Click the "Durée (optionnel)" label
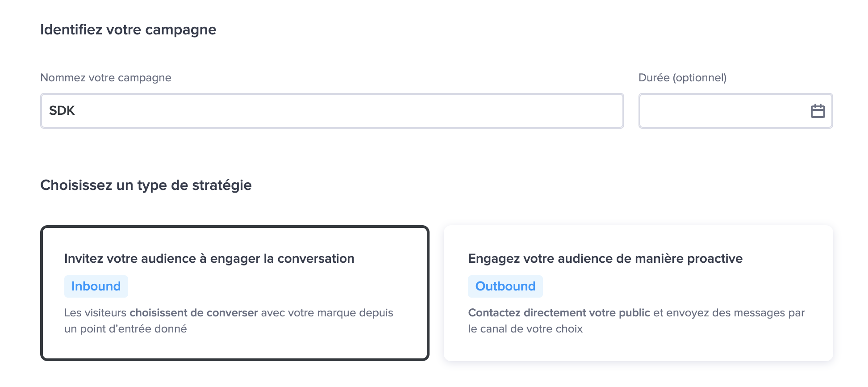868x387 pixels. tap(682, 78)
